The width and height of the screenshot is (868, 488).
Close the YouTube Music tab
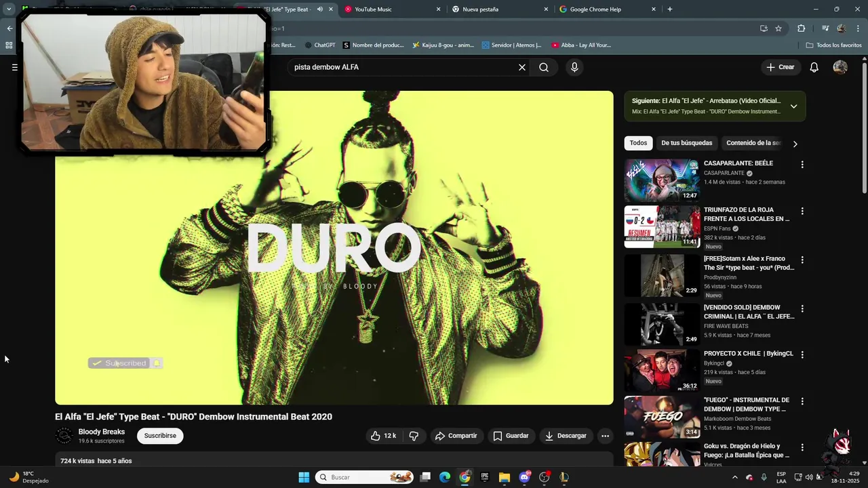(x=438, y=9)
